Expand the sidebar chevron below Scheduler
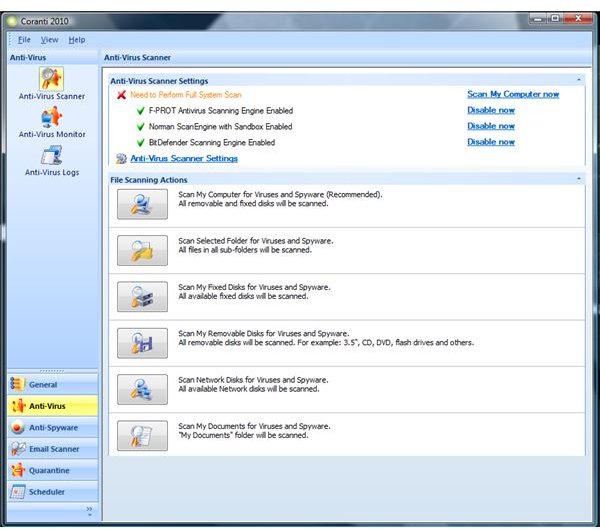 [89, 511]
